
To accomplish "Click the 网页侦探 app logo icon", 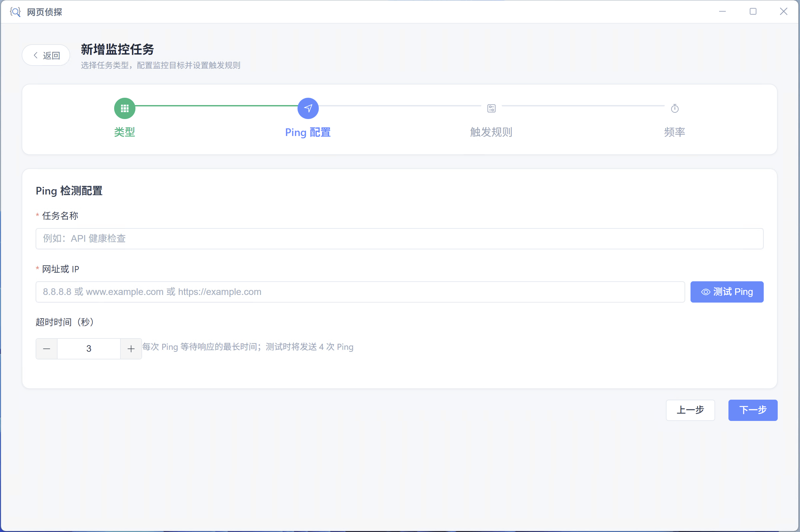I will pyautogui.click(x=15, y=12).
